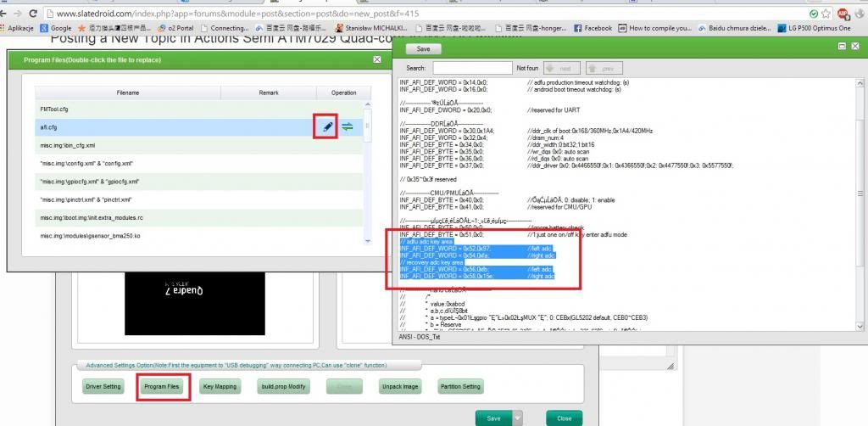
Task: Click the Filename column header
Action: (128, 92)
